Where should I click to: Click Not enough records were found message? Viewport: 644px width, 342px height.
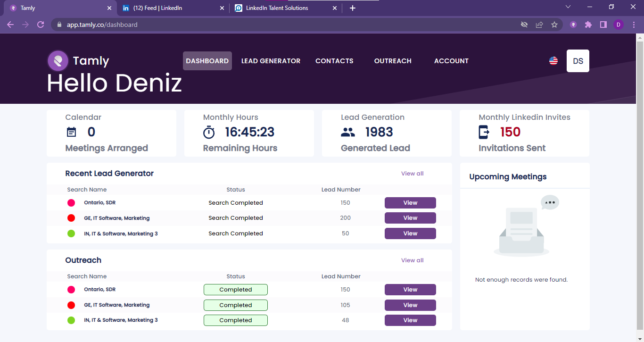pos(521,280)
